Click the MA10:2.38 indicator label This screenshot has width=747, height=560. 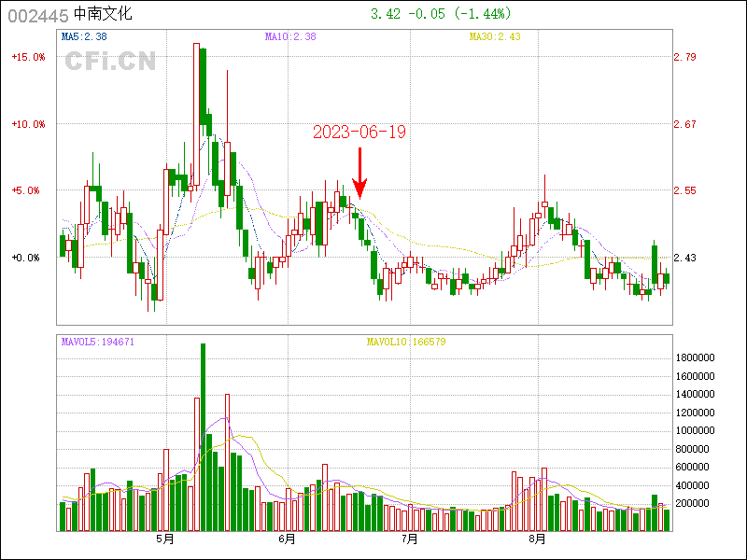coord(290,37)
